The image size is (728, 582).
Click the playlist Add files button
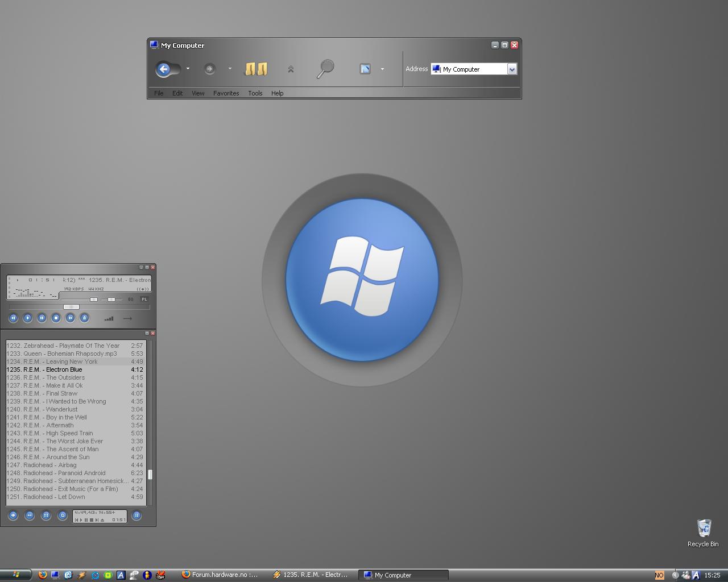(13, 516)
